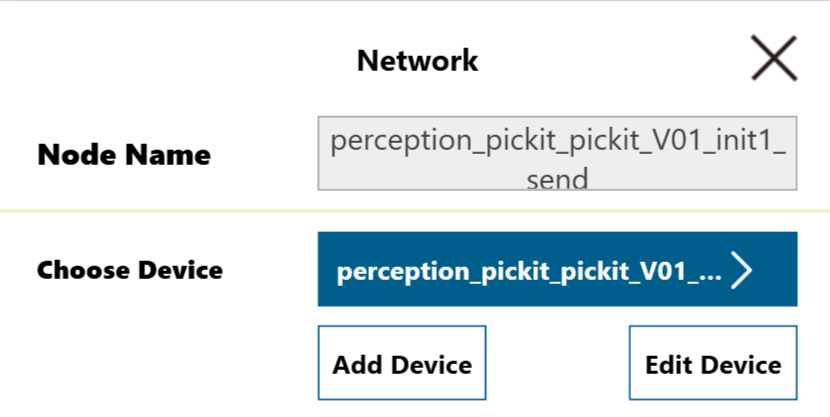Click the Network dialog title

[417, 61]
